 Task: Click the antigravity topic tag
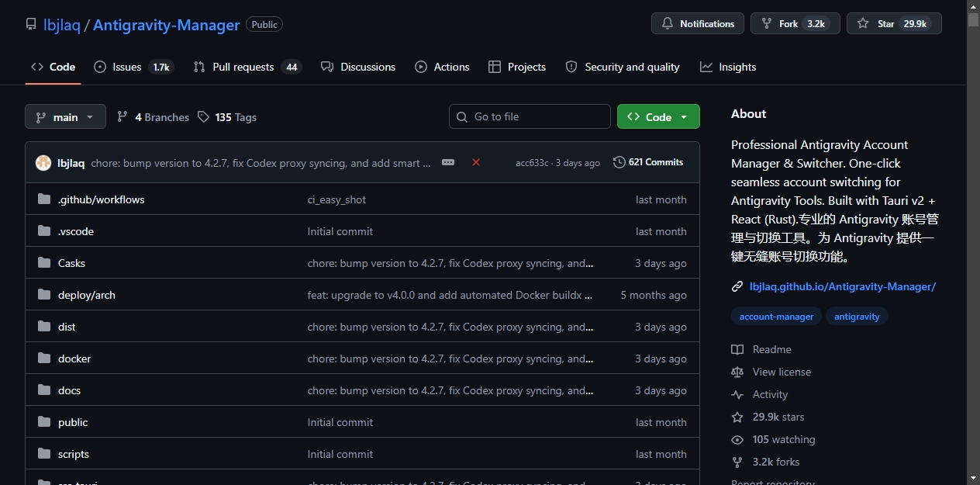pos(857,317)
